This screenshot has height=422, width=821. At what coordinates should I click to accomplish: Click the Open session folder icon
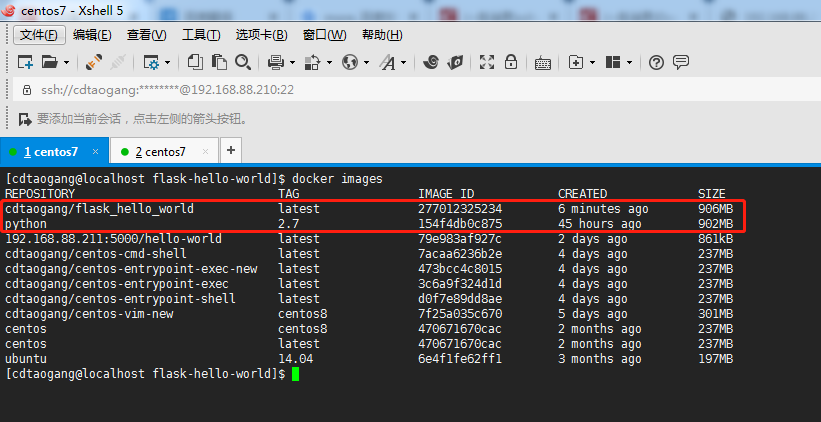(49, 63)
